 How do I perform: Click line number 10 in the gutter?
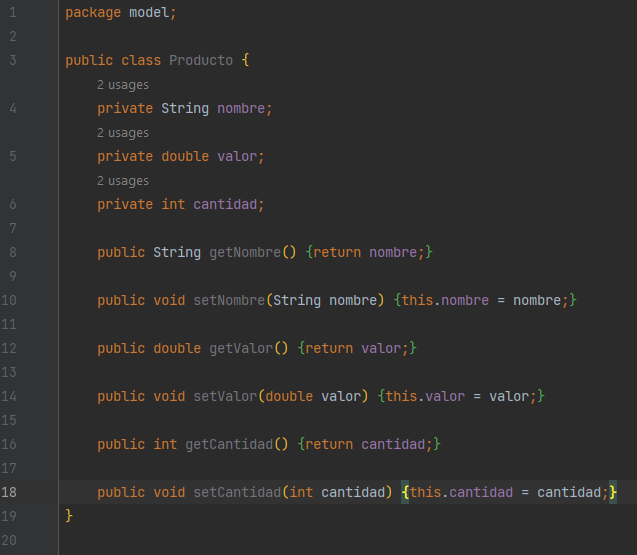click(x=9, y=300)
